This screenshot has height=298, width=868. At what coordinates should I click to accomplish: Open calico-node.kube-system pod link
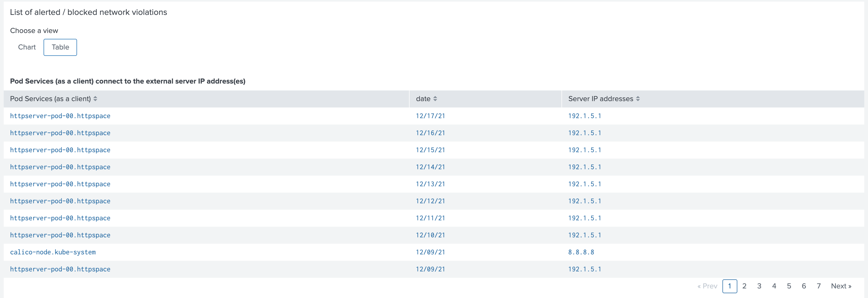tap(53, 252)
